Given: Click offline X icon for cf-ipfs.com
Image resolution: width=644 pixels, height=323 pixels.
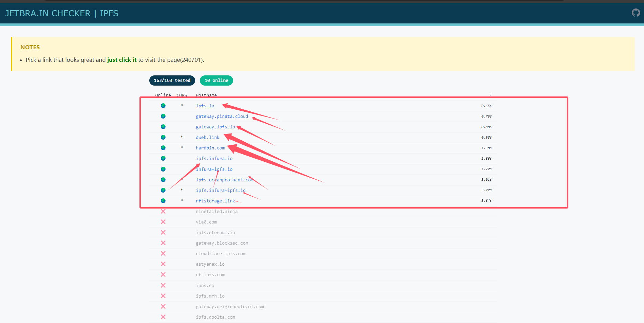Looking at the screenshot, I should 163,274.
